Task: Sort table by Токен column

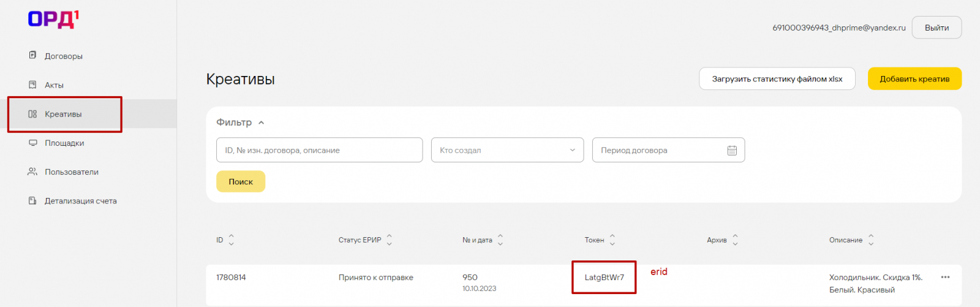Action: point(612,240)
